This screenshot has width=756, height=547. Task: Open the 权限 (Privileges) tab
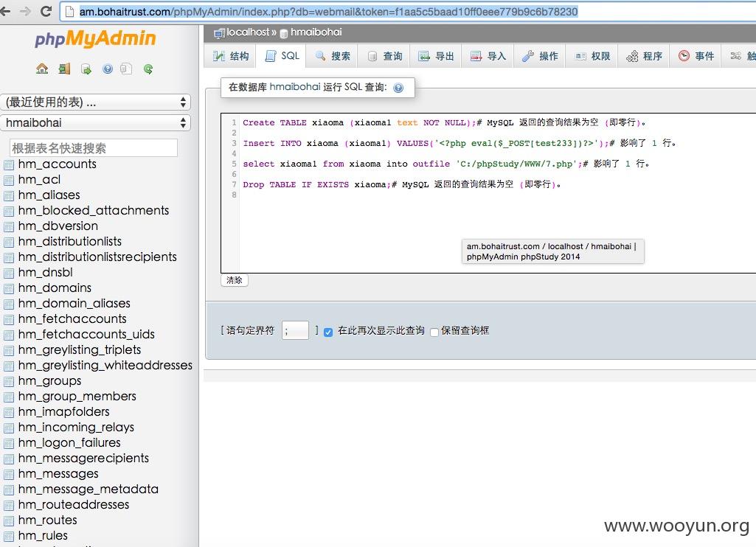coord(592,56)
